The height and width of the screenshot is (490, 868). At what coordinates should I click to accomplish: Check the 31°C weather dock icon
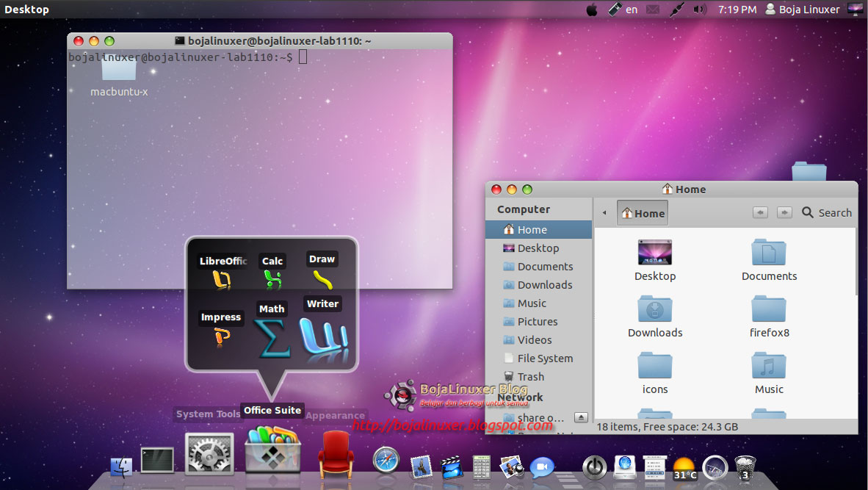point(684,468)
